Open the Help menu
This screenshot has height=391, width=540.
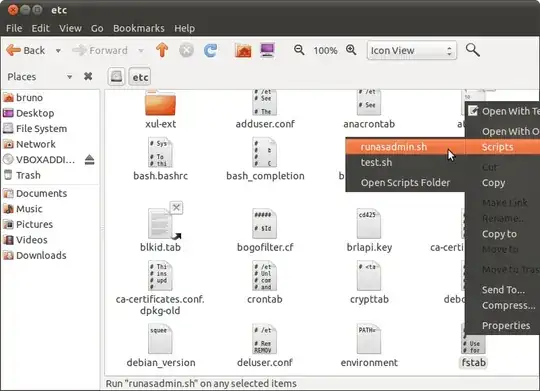185,28
